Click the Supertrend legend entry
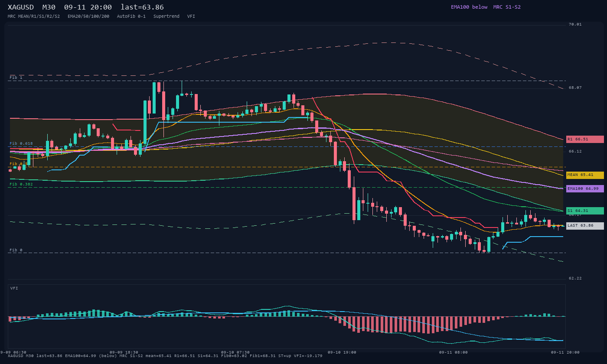Viewport: 607px width, 364px height. pos(166,16)
